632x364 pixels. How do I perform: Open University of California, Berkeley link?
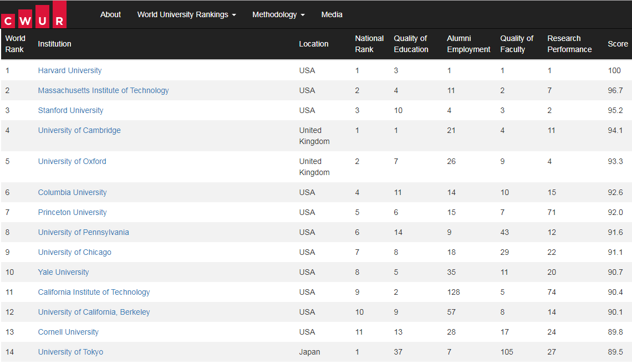coord(94,312)
